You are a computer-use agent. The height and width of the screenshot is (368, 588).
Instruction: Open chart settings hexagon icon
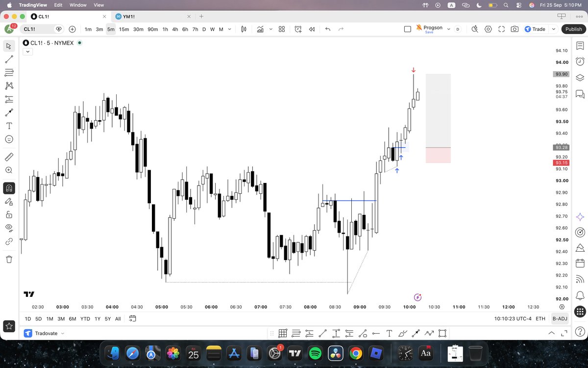click(x=488, y=29)
